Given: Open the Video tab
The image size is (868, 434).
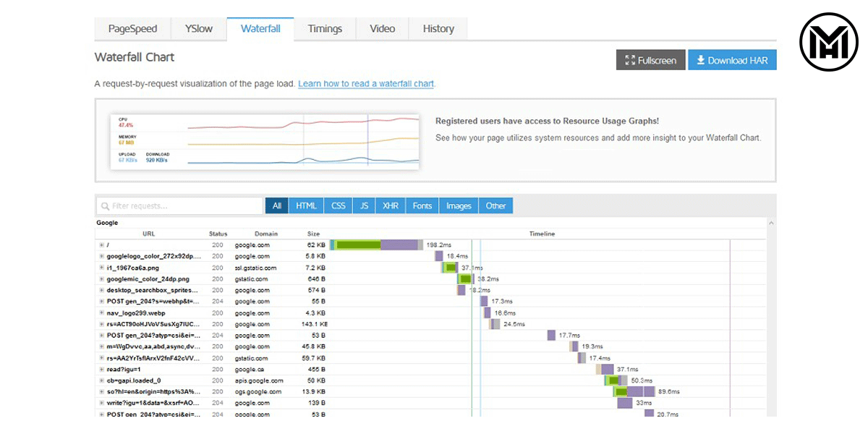Looking at the screenshot, I should tap(382, 29).
